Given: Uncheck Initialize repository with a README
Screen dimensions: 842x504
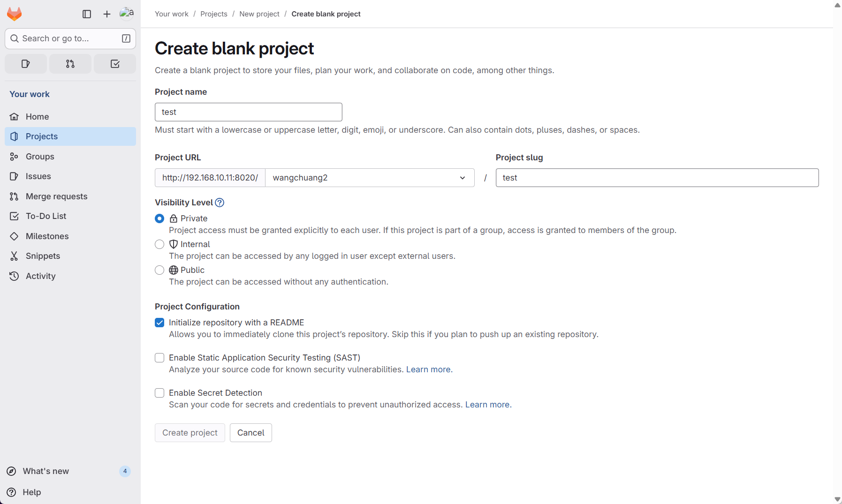Looking at the screenshot, I should 159,323.
